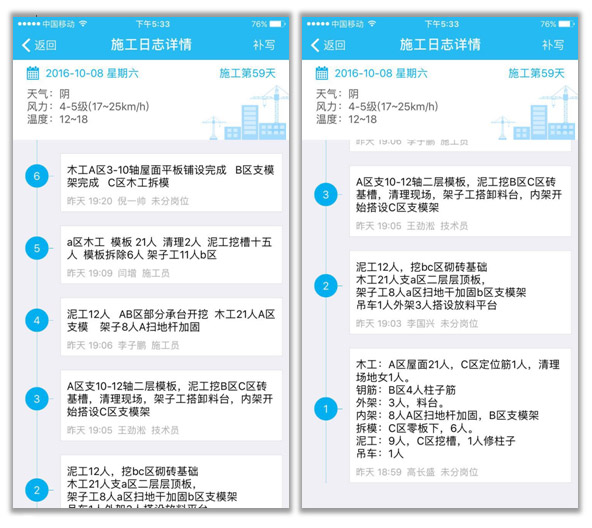Select timeline marker 5 in left screen
Image resolution: width=592 pixels, height=528 pixels.
[37, 248]
